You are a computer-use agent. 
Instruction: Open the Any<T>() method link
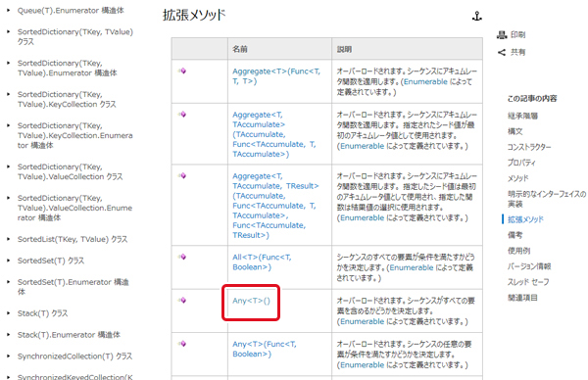[x=251, y=301]
